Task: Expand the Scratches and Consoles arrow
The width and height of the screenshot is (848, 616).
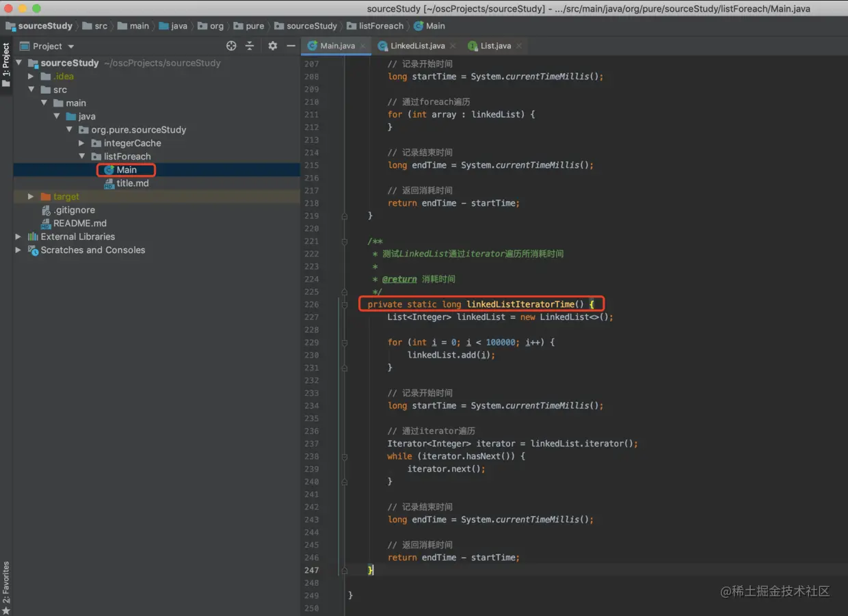Action: click(x=18, y=250)
